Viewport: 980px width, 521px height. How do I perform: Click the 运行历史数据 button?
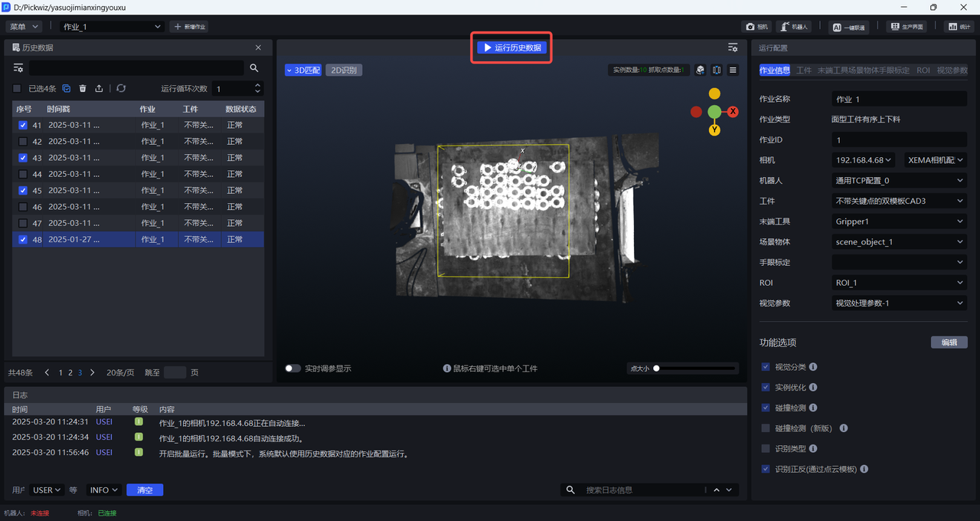(x=511, y=48)
